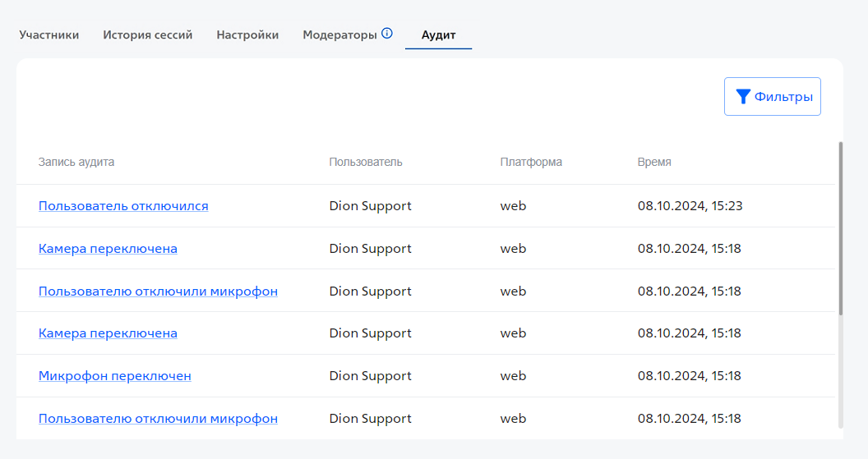
Task: Click the audit table vertical scrollbar
Action: (x=840, y=230)
